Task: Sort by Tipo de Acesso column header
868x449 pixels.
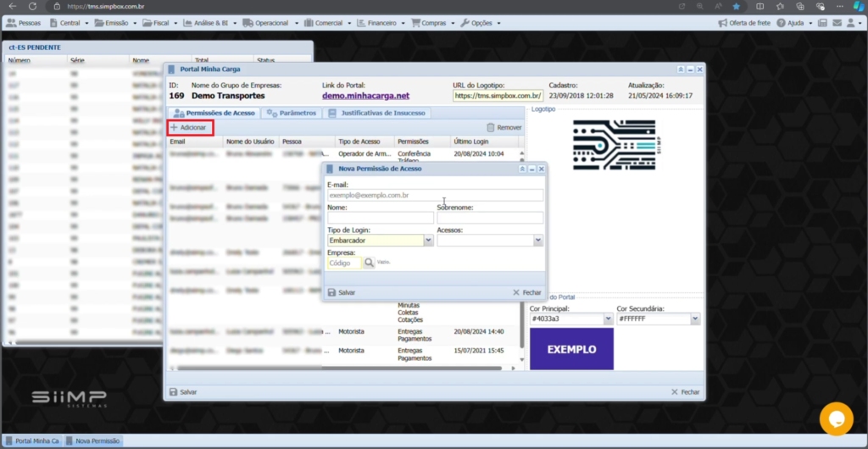Action: click(x=364, y=141)
